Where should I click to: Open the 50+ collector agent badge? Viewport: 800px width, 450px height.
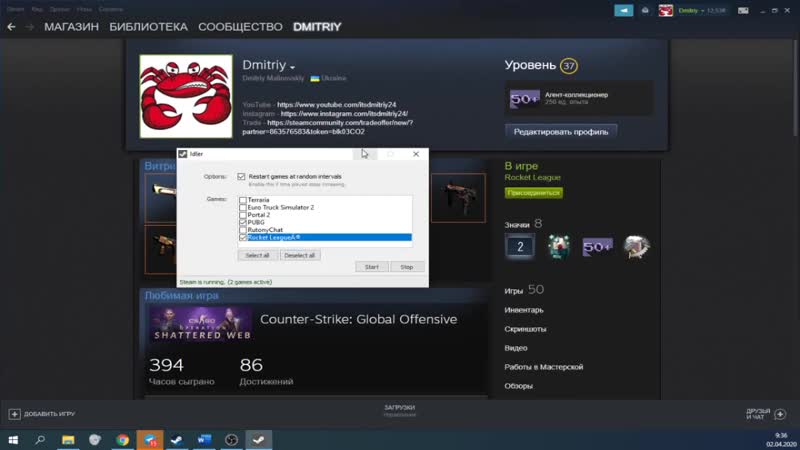point(524,98)
